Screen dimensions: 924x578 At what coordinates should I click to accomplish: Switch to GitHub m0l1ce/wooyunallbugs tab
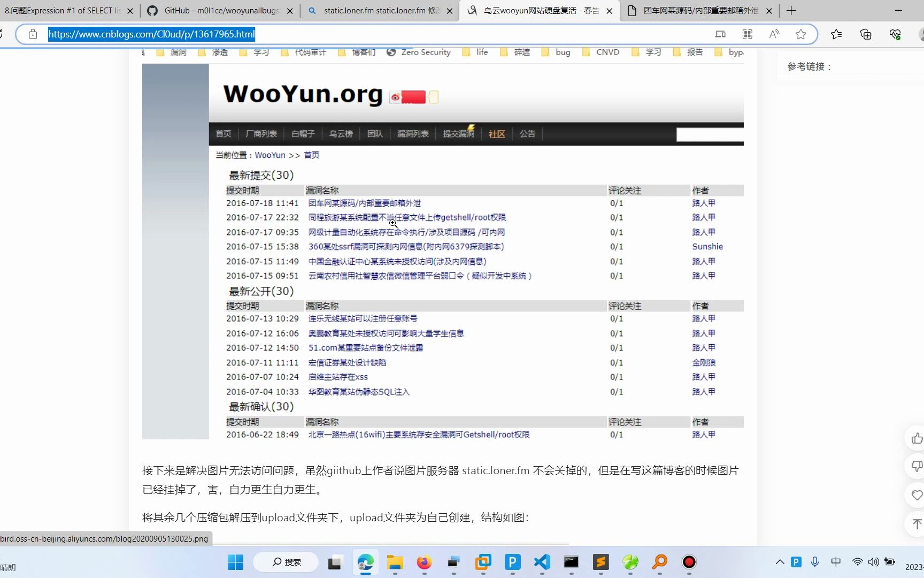pos(220,11)
